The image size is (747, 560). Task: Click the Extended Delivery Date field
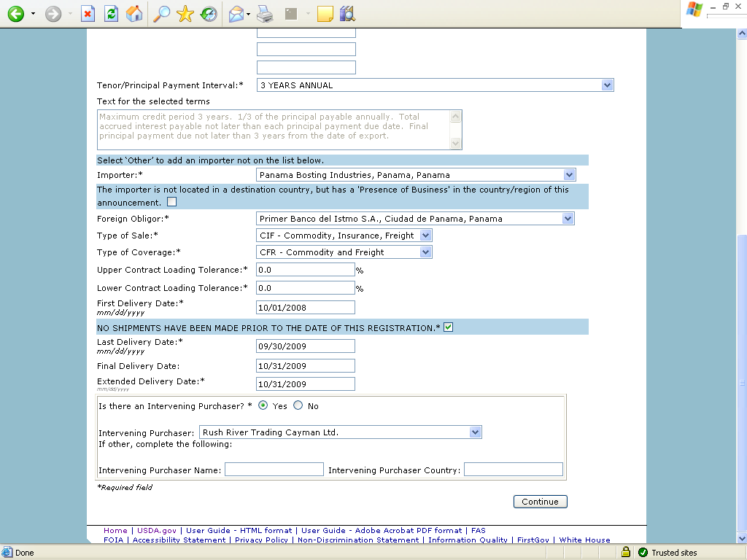point(306,384)
